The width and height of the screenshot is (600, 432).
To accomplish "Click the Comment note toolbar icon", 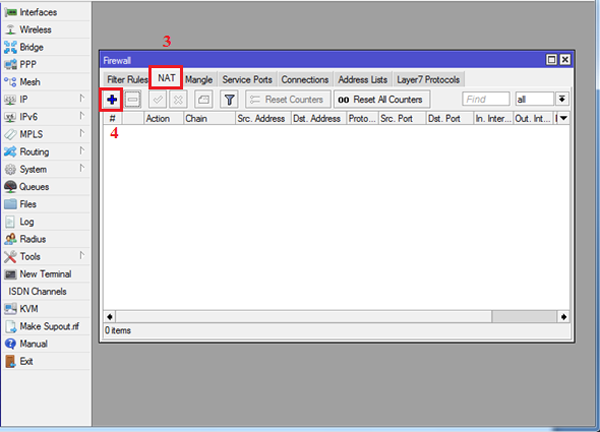I will coord(203,100).
